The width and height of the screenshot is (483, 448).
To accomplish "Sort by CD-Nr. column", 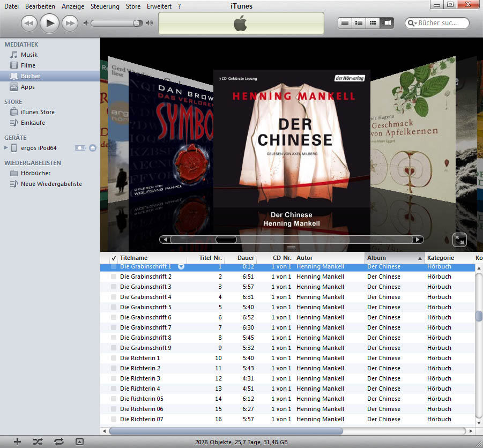I will (276, 258).
